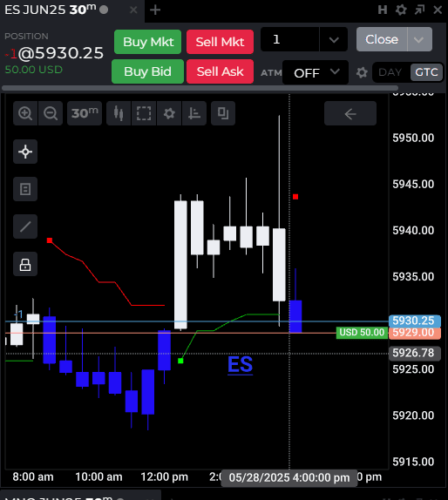Select the crosshair cursor tool
Screen dimensions: 448x500
[x=25, y=152]
